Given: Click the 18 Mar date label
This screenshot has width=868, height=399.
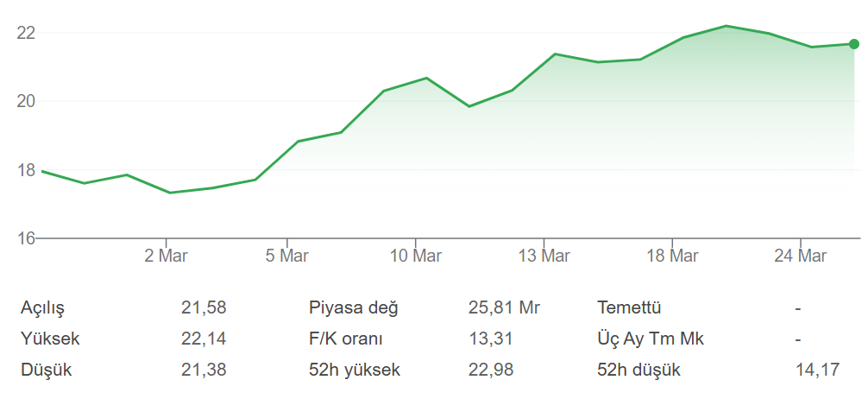Looking at the screenshot, I should click(x=672, y=256).
